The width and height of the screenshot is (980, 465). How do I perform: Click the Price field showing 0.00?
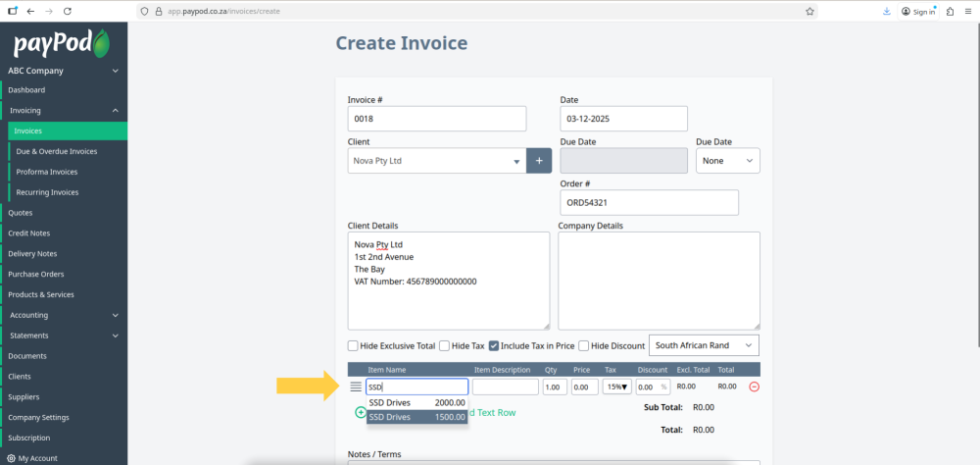(585, 387)
